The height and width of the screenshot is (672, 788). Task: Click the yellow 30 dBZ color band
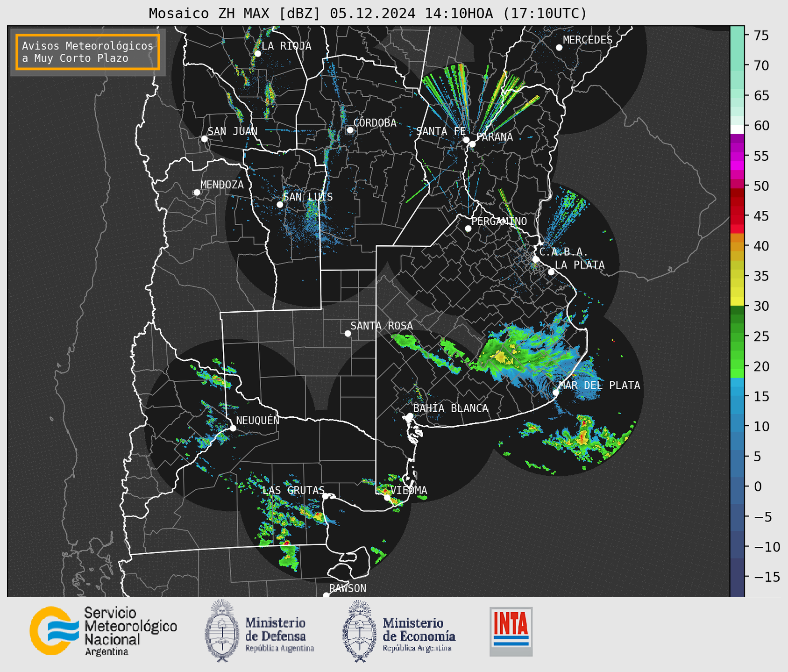click(737, 300)
